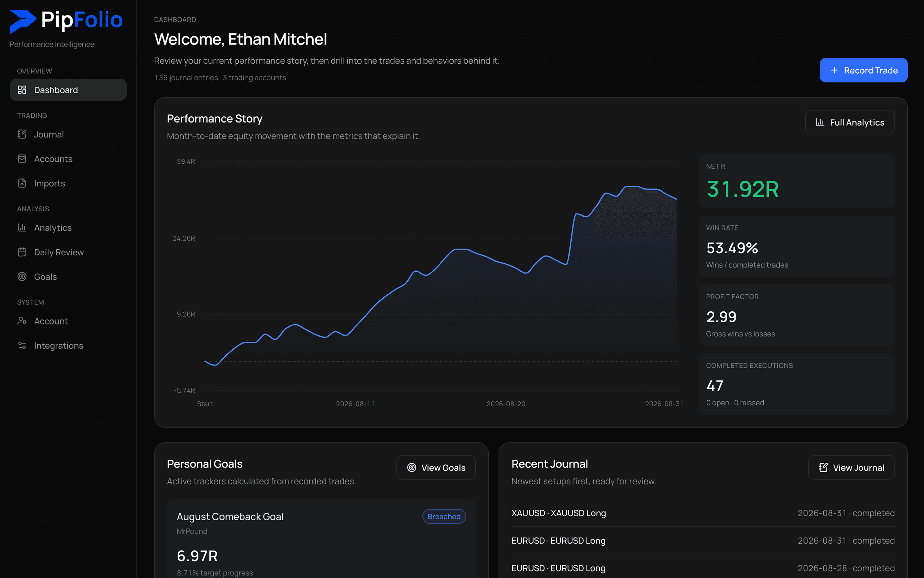Click the Accounts card icon in sidebar
Screen dimensions: 924x578
pos(22,159)
